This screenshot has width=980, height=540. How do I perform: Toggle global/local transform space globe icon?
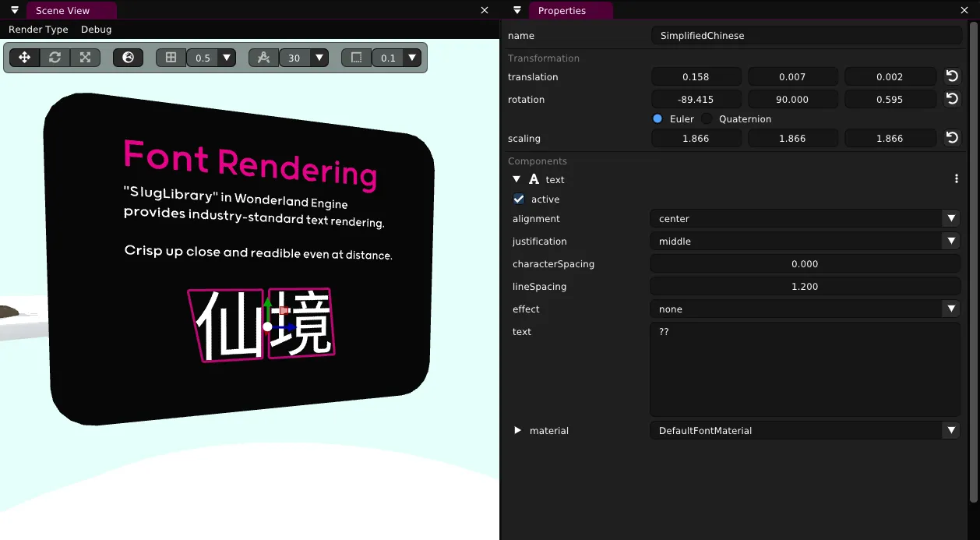(x=128, y=57)
